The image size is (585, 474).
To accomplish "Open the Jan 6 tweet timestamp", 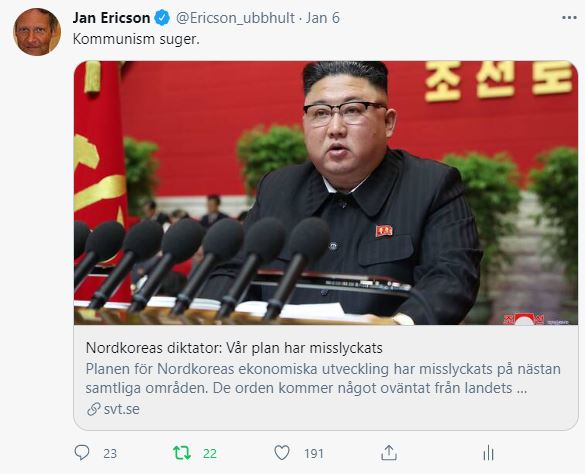I will [x=323, y=18].
